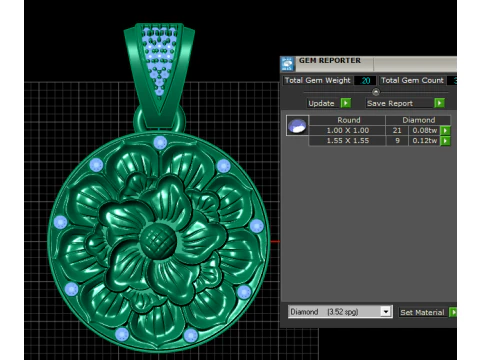Viewport: 480px width, 360px height.
Task: Click the Total Gem Weight label
Action: [317, 80]
